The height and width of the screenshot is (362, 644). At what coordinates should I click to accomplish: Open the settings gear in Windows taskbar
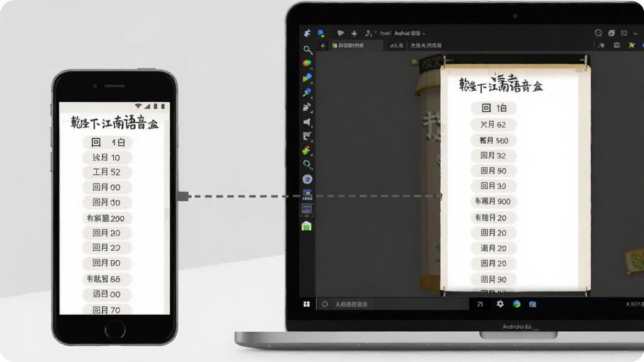[500, 304]
